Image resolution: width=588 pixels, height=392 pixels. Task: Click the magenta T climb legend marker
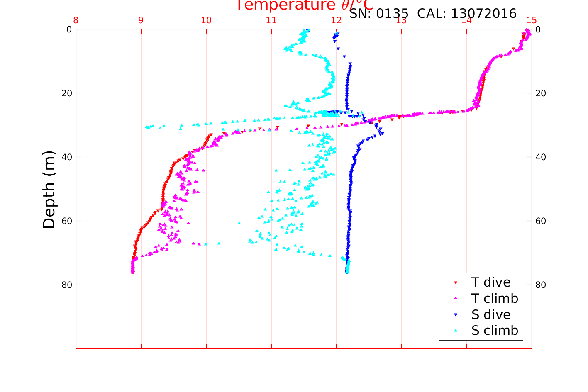click(x=455, y=298)
